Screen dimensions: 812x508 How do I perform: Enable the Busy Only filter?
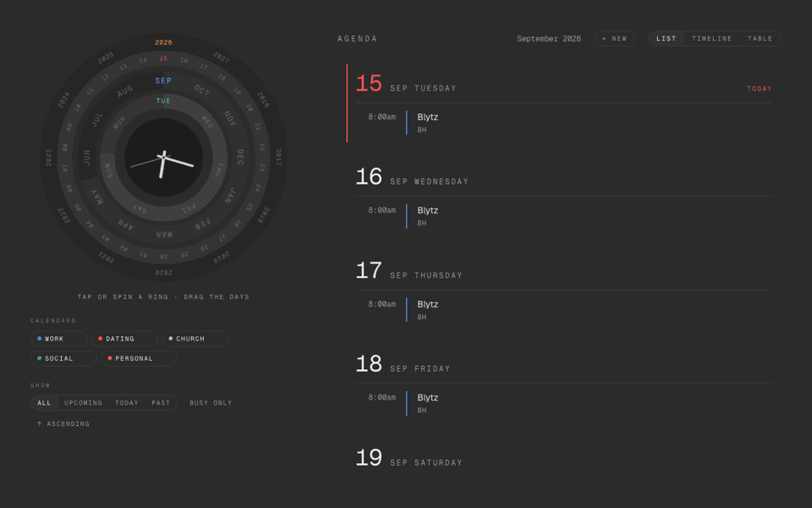(x=211, y=403)
